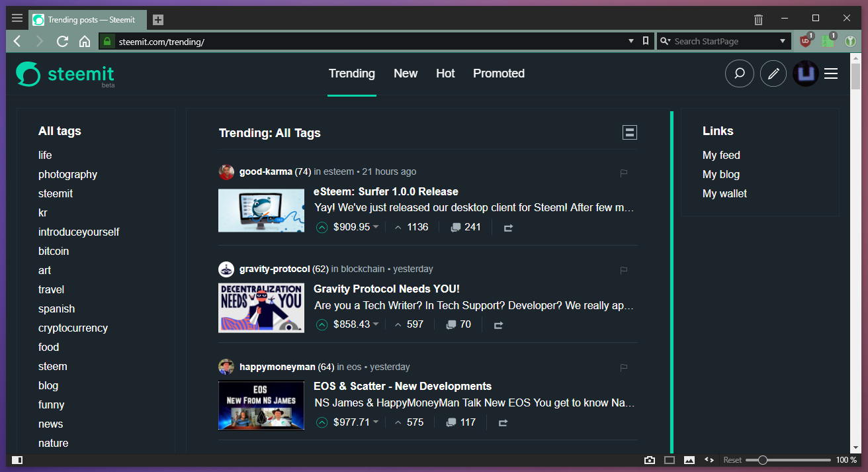Open the Steemit hamburger menu

[831, 73]
